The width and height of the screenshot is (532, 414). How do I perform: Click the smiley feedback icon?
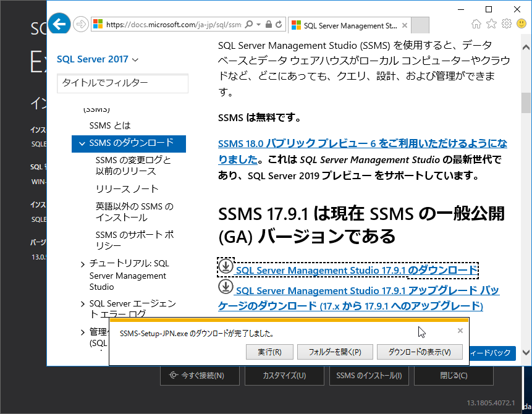point(521,24)
